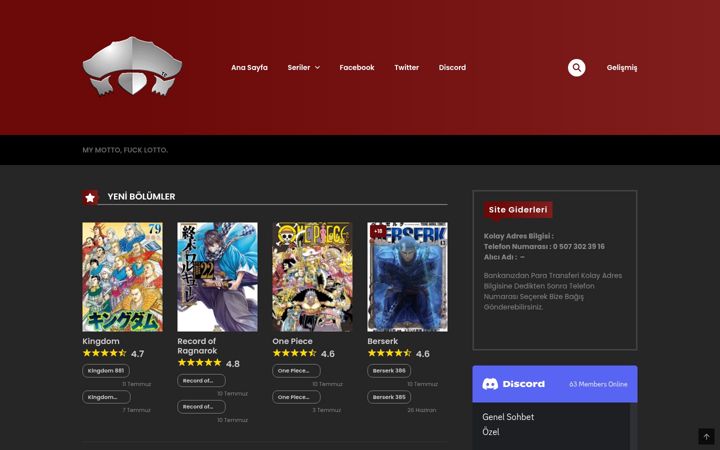Click the Berserk star rating
Viewport: 720px width, 450px height.
point(390,353)
